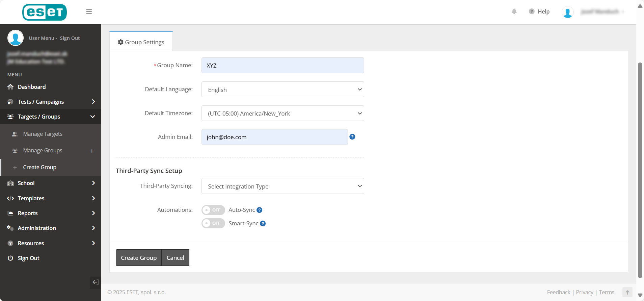
Task: Open the hamburger menu icon
Action: [89, 12]
